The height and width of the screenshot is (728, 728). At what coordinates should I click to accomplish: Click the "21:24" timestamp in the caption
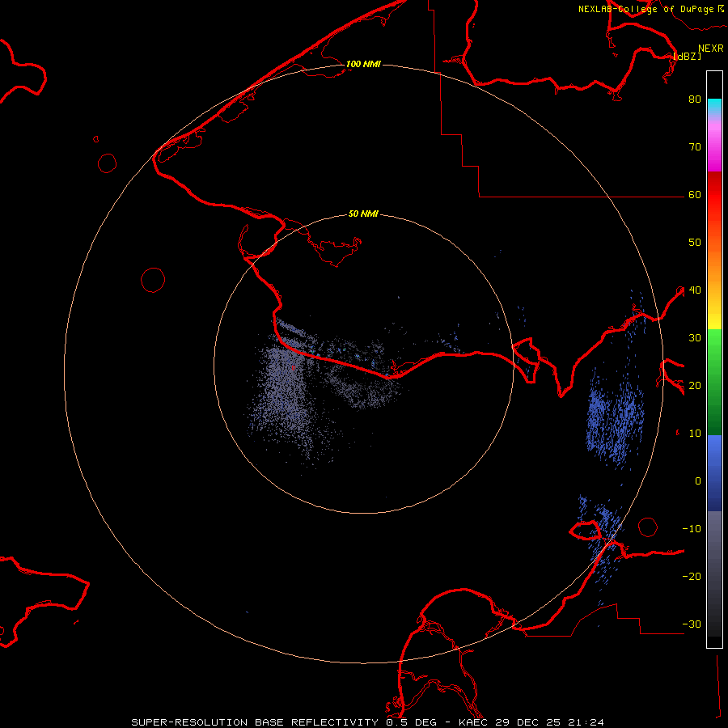(585, 722)
